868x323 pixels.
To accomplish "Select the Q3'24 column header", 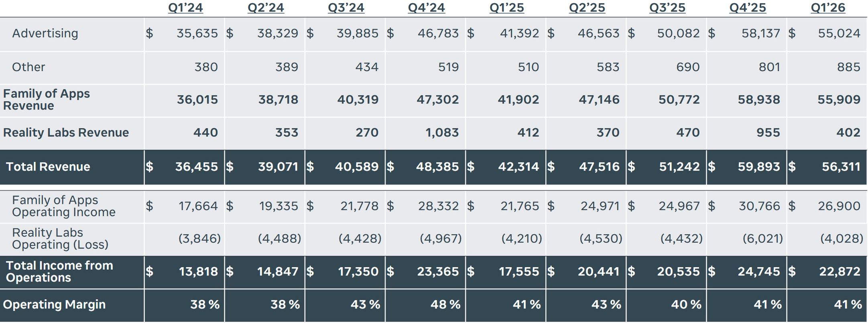I will tap(346, 8).
